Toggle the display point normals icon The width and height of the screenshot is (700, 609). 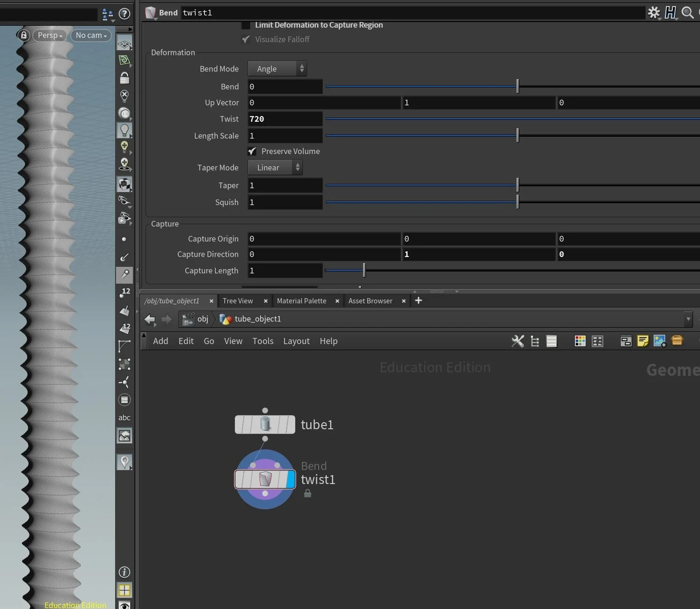(124, 257)
